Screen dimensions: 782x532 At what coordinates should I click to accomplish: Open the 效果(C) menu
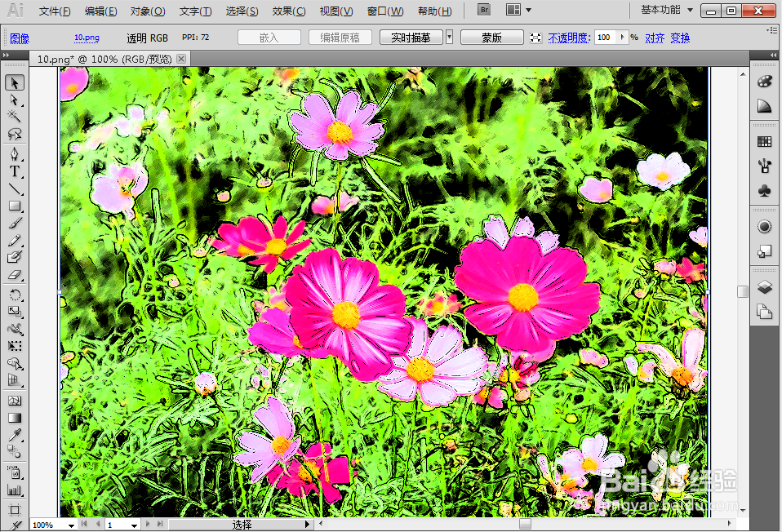pos(289,11)
